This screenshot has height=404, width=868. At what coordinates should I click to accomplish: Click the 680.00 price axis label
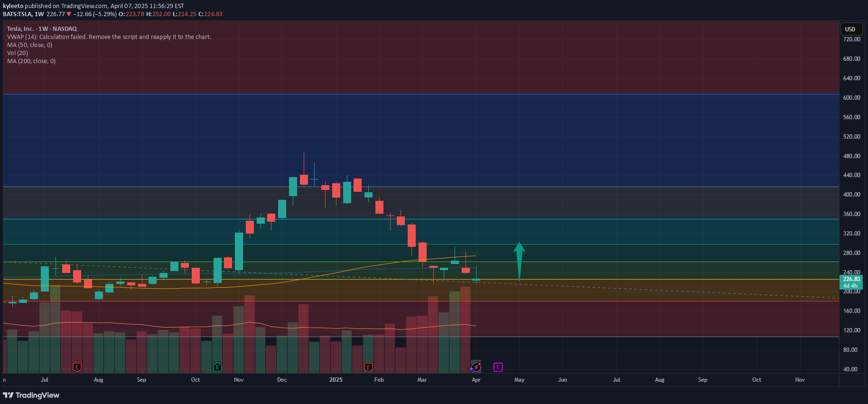(851, 59)
